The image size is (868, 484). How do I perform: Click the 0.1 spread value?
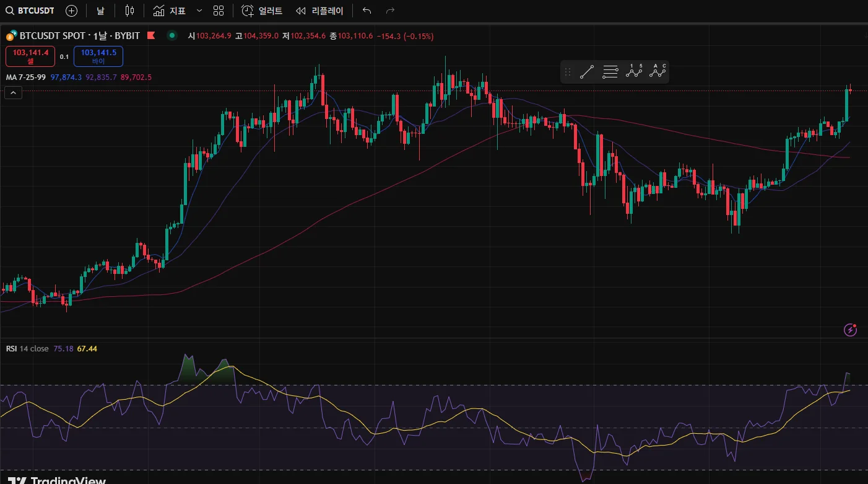[64, 57]
